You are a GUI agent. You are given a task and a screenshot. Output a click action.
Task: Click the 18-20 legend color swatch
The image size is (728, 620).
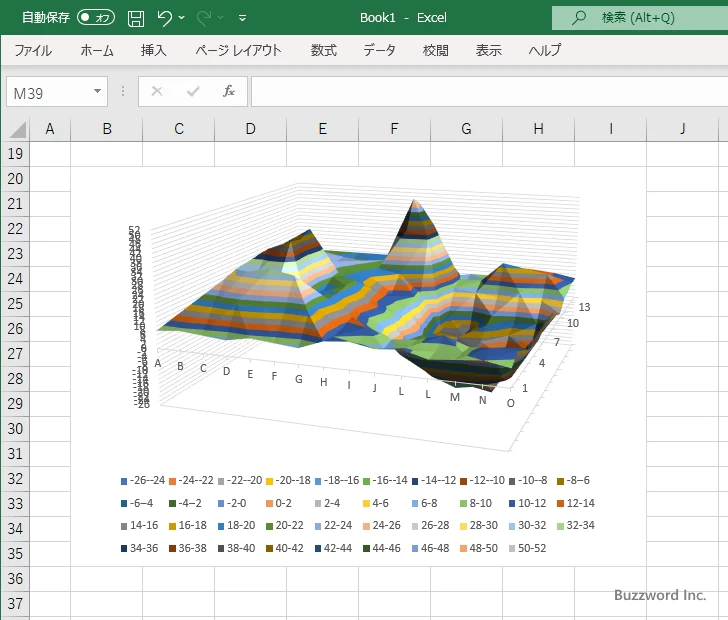coord(221,526)
